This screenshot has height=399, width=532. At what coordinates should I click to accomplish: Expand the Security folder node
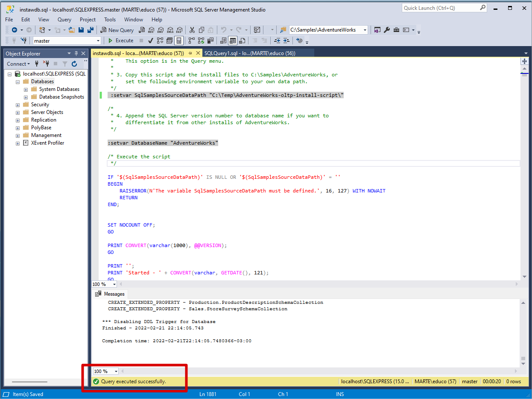18,105
